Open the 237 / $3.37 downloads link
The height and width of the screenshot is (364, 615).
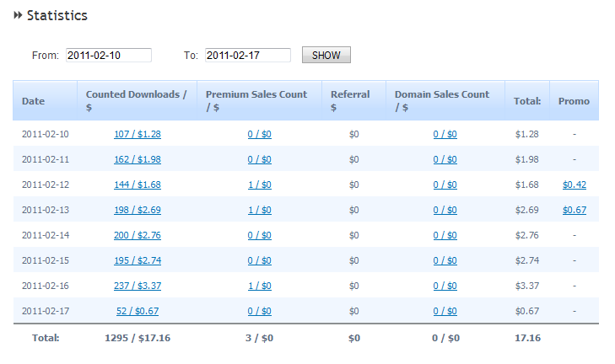point(137,286)
